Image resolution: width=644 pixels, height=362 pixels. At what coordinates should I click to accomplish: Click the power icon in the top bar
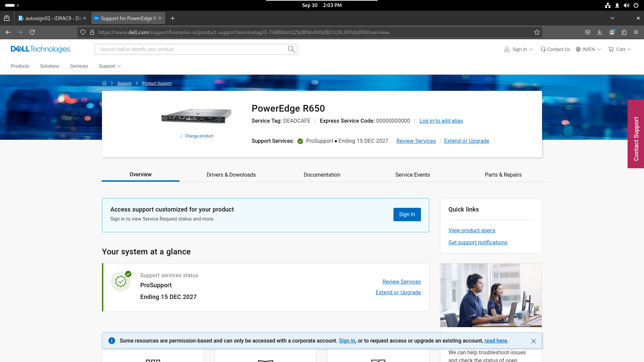[636, 5]
